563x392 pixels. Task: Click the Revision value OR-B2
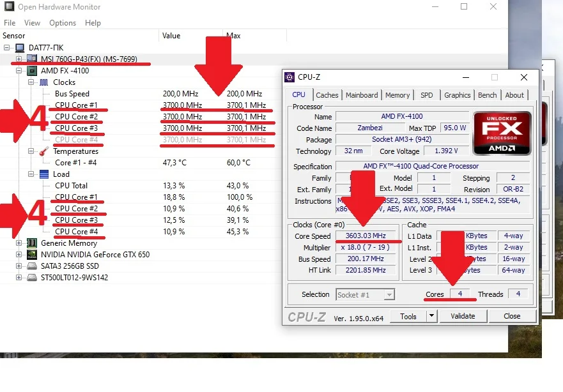click(x=513, y=189)
